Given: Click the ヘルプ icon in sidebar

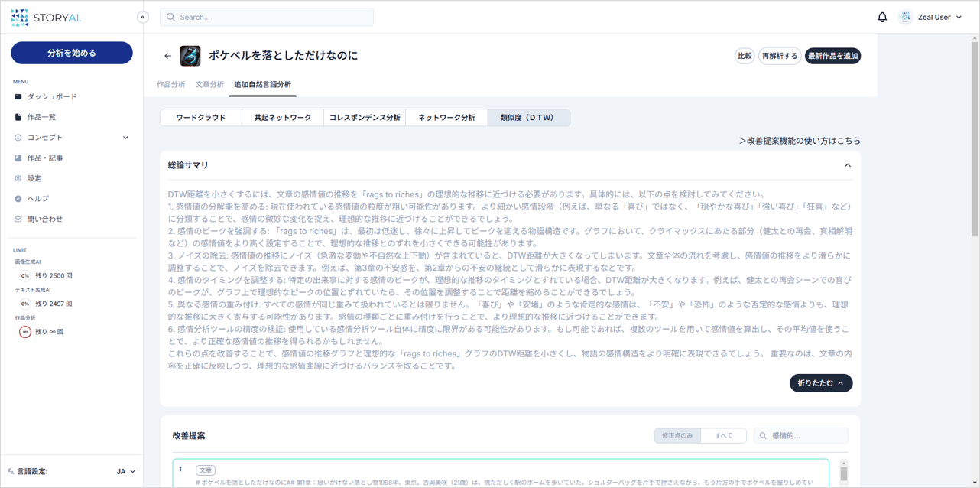Looking at the screenshot, I should pos(18,199).
